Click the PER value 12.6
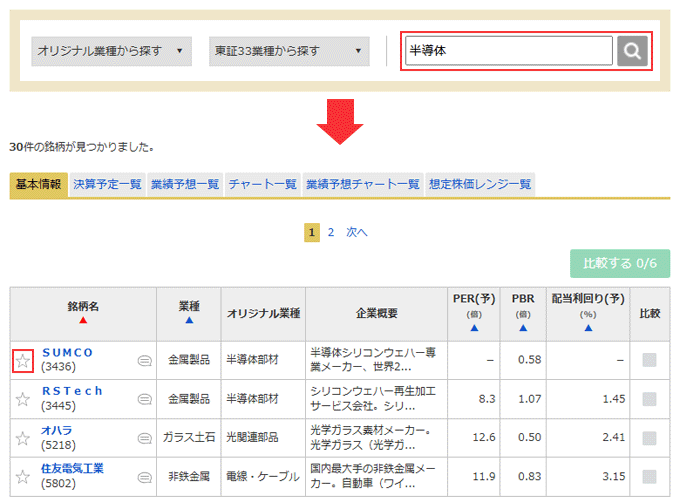Image resolution: width=680 pixels, height=497 pixels. click(484, 437)
